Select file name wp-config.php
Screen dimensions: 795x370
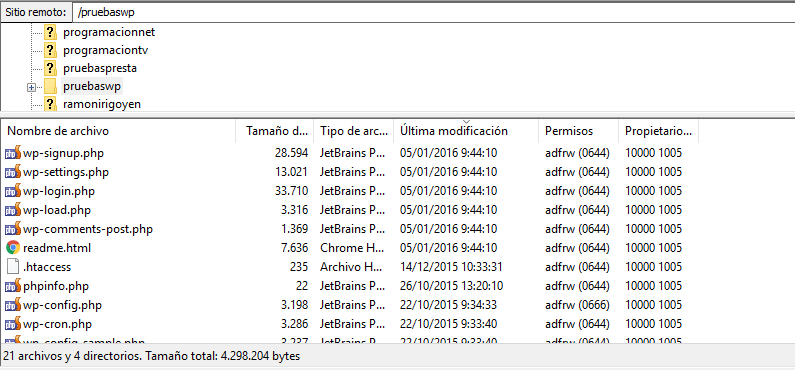tap(62, 305)
